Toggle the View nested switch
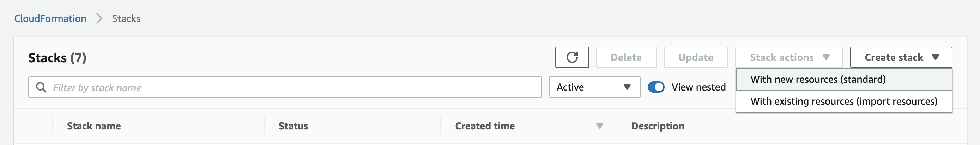 click(656, 87)
